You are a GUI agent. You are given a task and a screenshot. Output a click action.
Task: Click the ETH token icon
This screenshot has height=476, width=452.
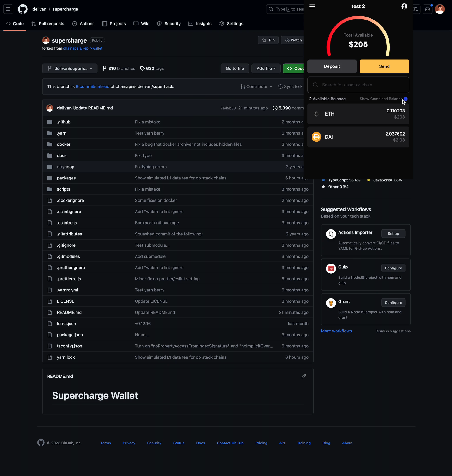pos(316,114)
